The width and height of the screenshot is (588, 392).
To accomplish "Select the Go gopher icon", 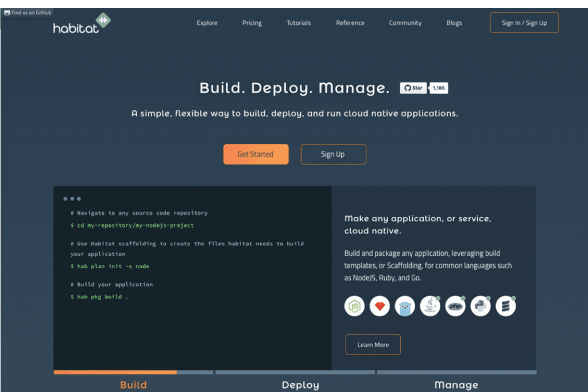I will coord(405,306).
